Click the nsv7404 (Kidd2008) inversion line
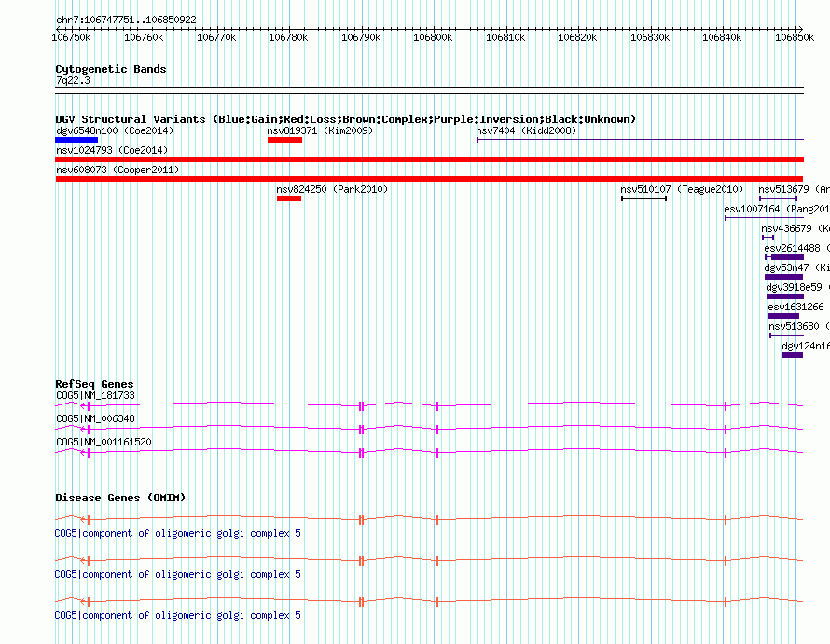 [640, 140]
